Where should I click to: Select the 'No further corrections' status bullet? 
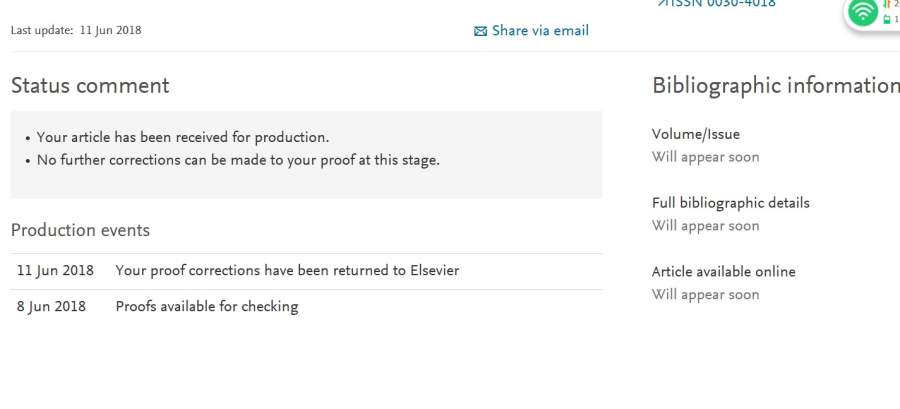pos(238,159)
